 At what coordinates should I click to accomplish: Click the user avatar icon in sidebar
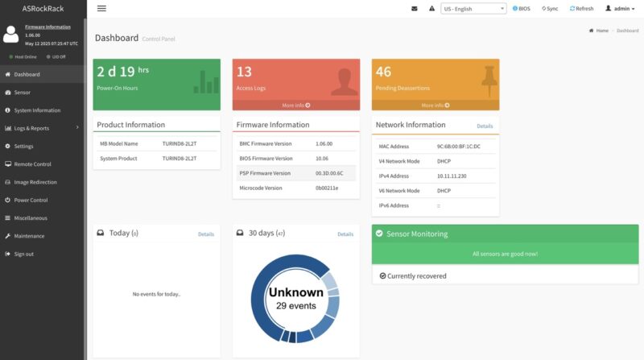click(x=11, y=34)
